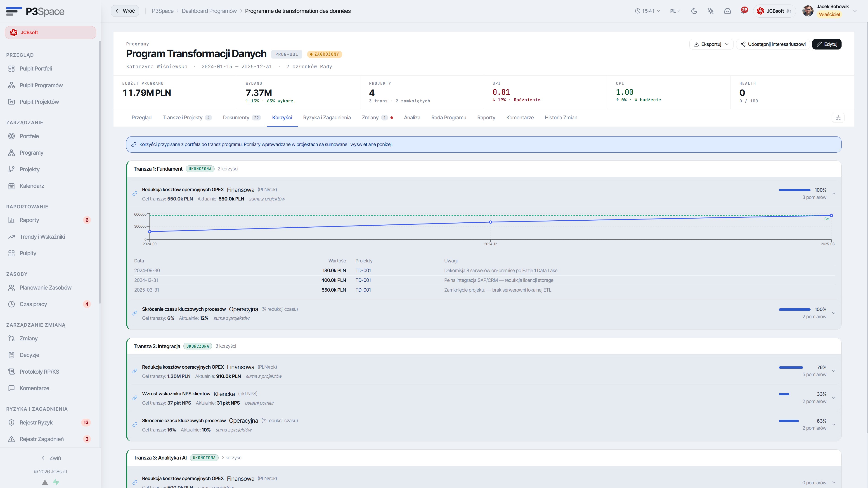The height and width of the screenshot is (488, 868).
Task: Toggle dark mode moon icon
Action: coord(694,11)
